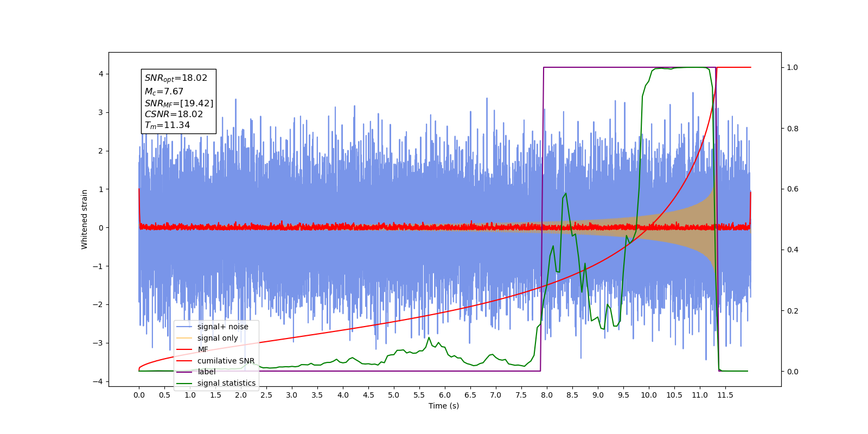Click the 10.0 tick on time axis

pos(649,395)
